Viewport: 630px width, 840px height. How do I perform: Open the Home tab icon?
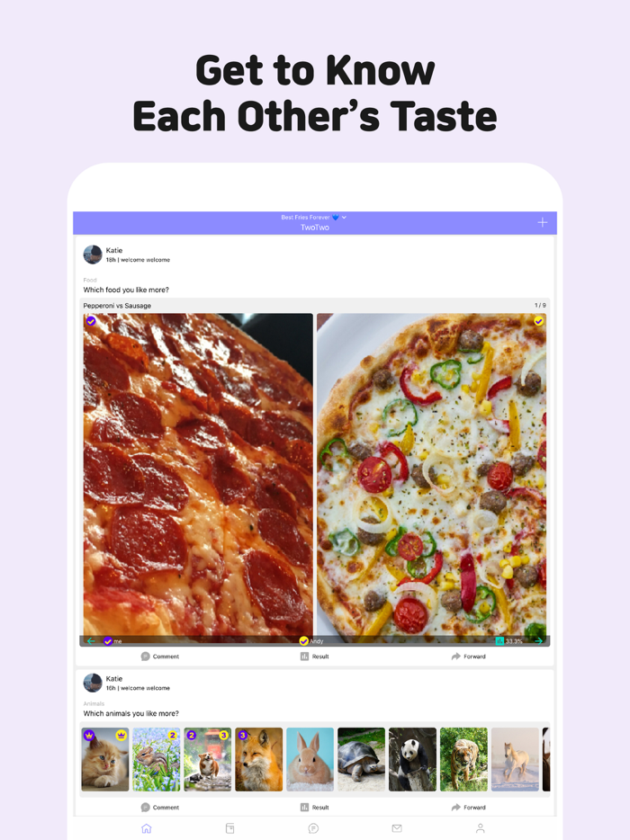(147, 828)
